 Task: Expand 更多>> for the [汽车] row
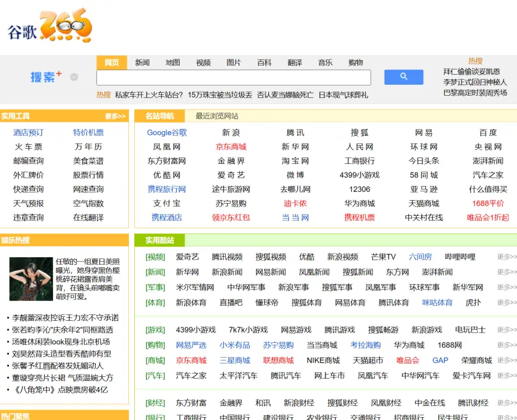tap(507, 376)
